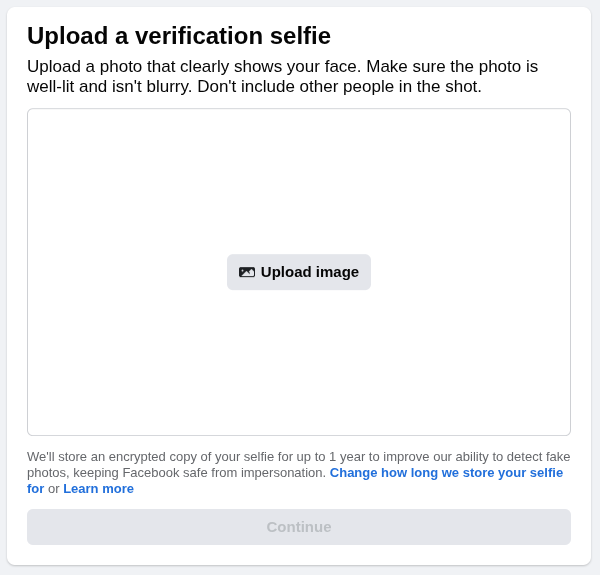600x575 pixels.
Task: Click the greyed-out Continue button
Action: coord(298,527)
